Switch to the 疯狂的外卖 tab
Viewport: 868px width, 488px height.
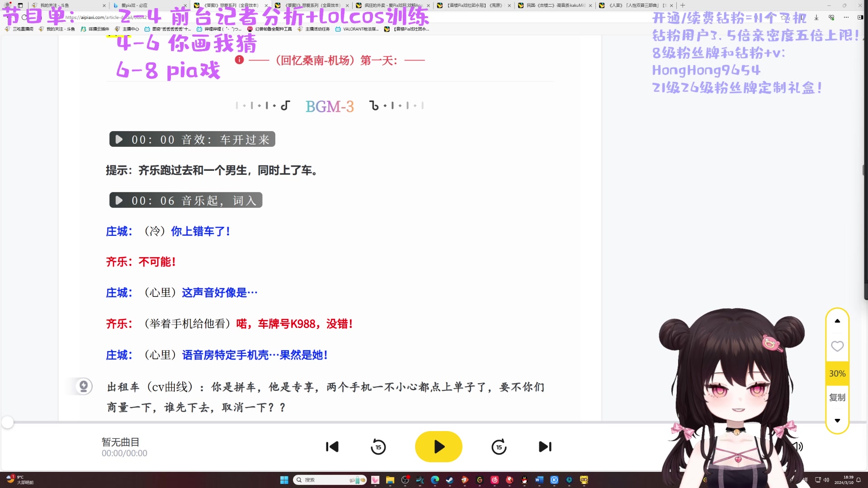389,5
